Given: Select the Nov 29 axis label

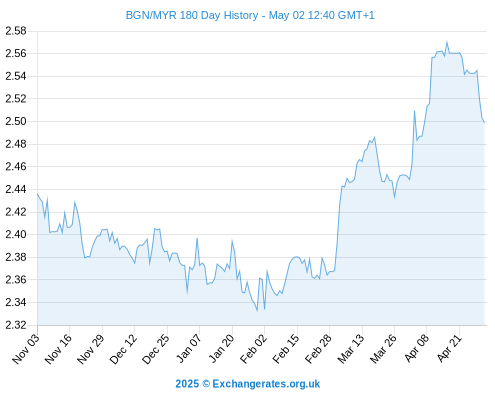Looking at the screenshot, I should (91, 349).
